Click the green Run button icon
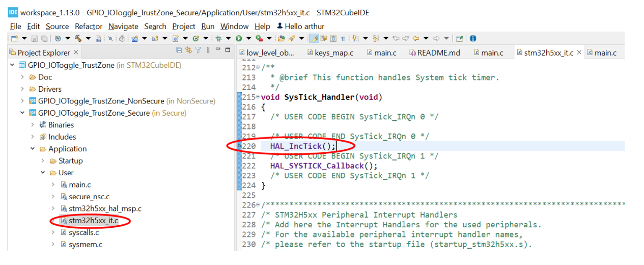Viewport: 644px width, 265px height. (x=238, y=38)
